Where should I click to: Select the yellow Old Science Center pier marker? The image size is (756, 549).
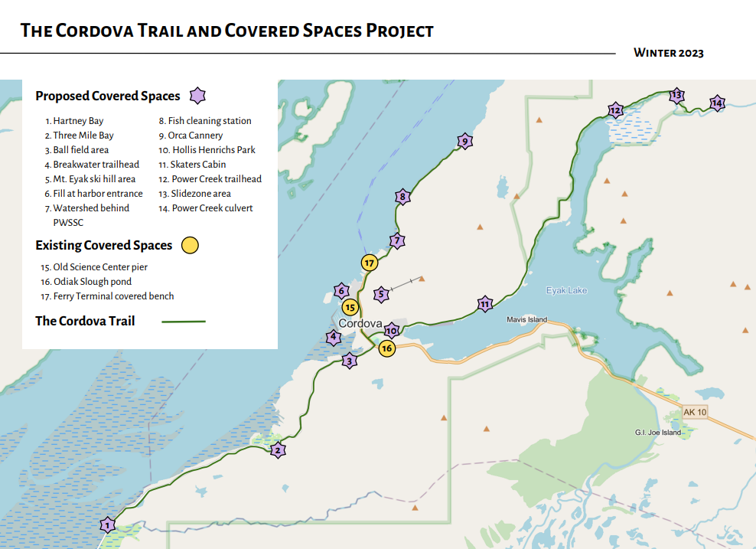tap(350, 307)
